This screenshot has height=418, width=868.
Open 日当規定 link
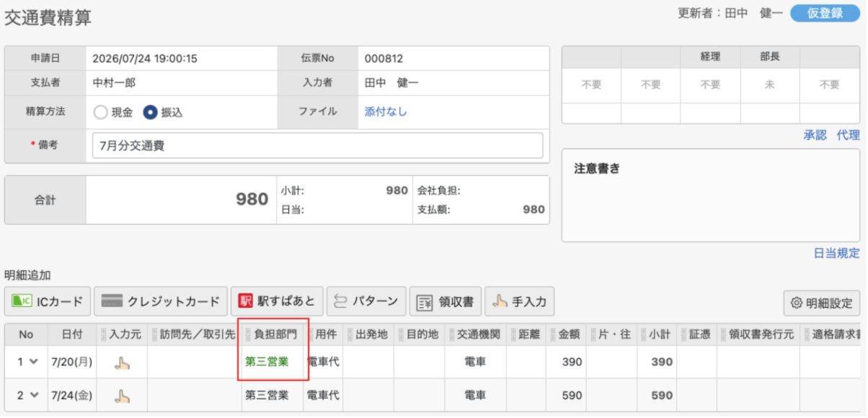point(836,253)
